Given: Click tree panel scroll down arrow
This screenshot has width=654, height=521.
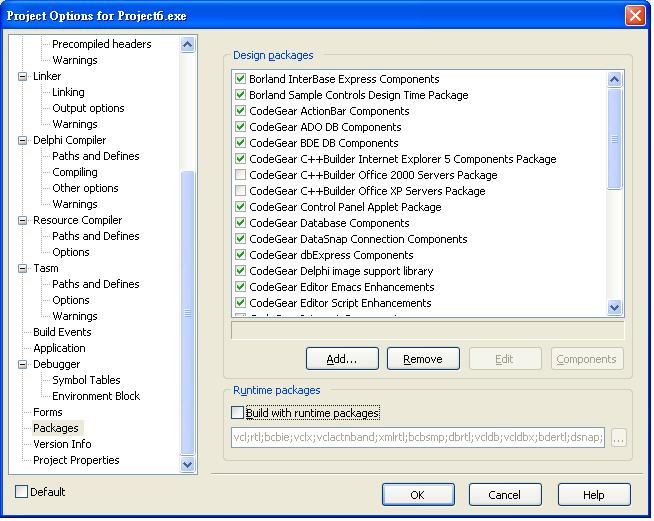Looking at the screenshot, I should click(188, 464).
